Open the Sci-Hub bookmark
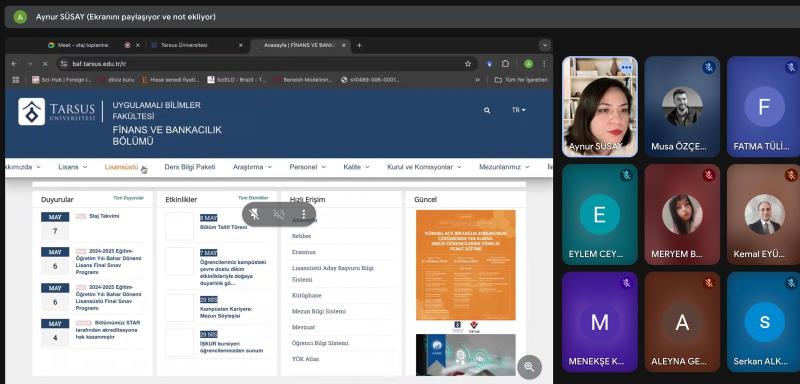Image resolution: width=800 pixels, height=384 pixels. coord(61,80)
